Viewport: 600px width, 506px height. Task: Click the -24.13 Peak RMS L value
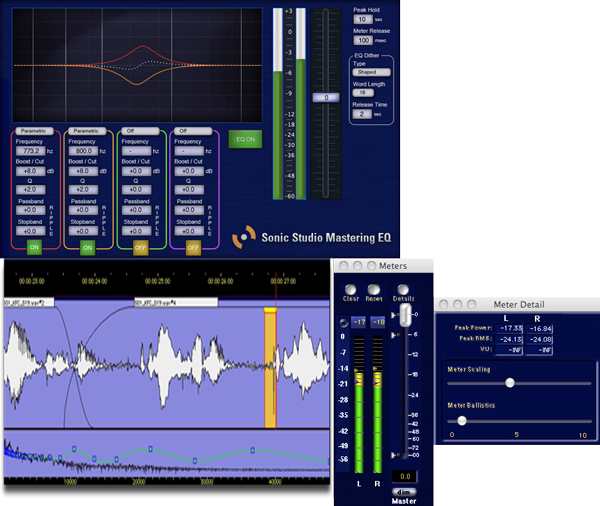pyautogui.click(x=509, y=339)
